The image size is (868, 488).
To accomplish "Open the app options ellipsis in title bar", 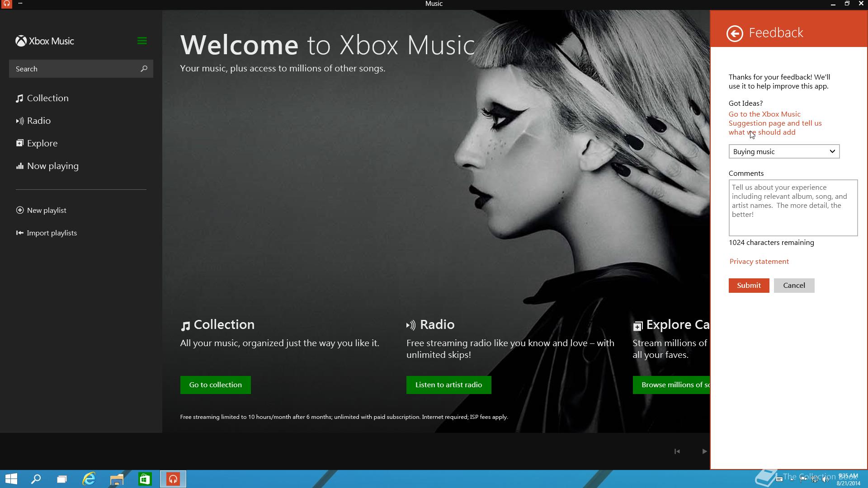I will tap(20, 3).
